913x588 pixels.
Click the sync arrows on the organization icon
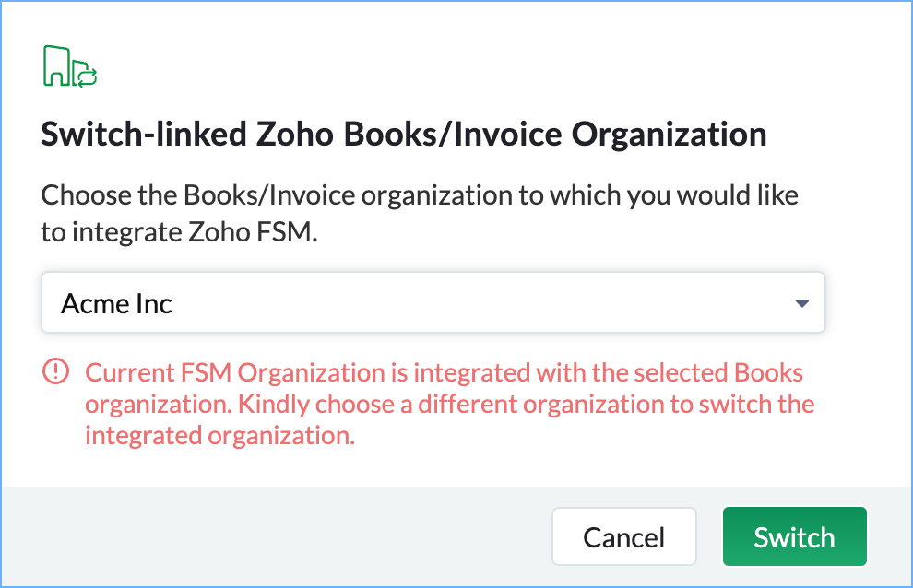pyautogui.click(x=87, y=76)
